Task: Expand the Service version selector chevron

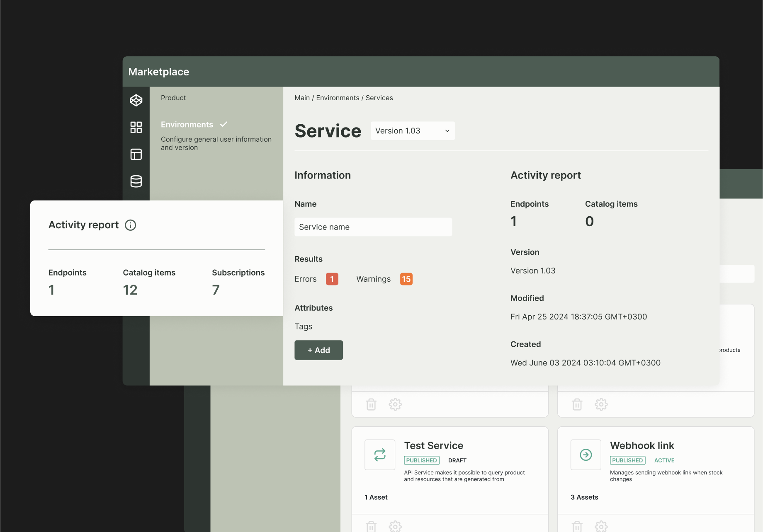Action: (x=447, y=131)
